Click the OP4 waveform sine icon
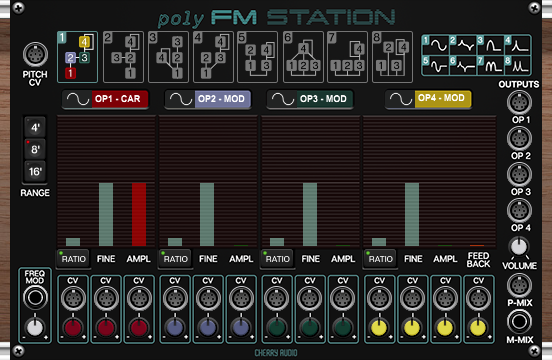The height and width of the screenshot is (360, 552). tap(401, 99)
